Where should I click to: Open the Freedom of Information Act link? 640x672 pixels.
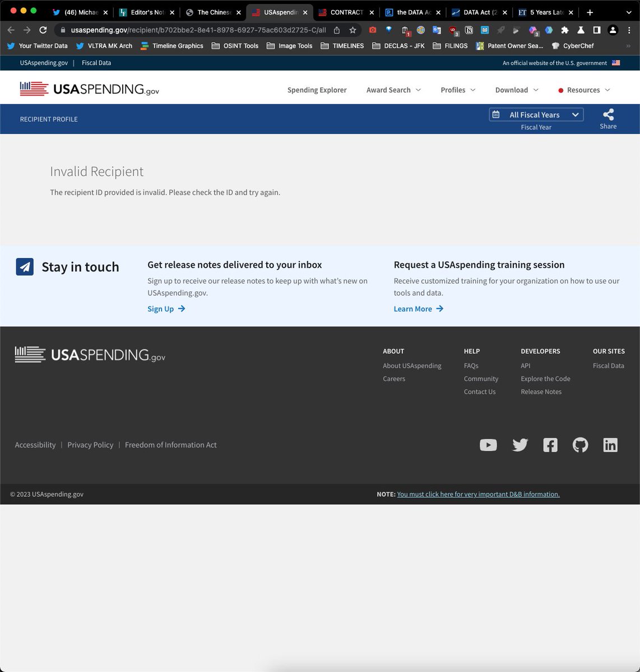(x=170, y=445)
